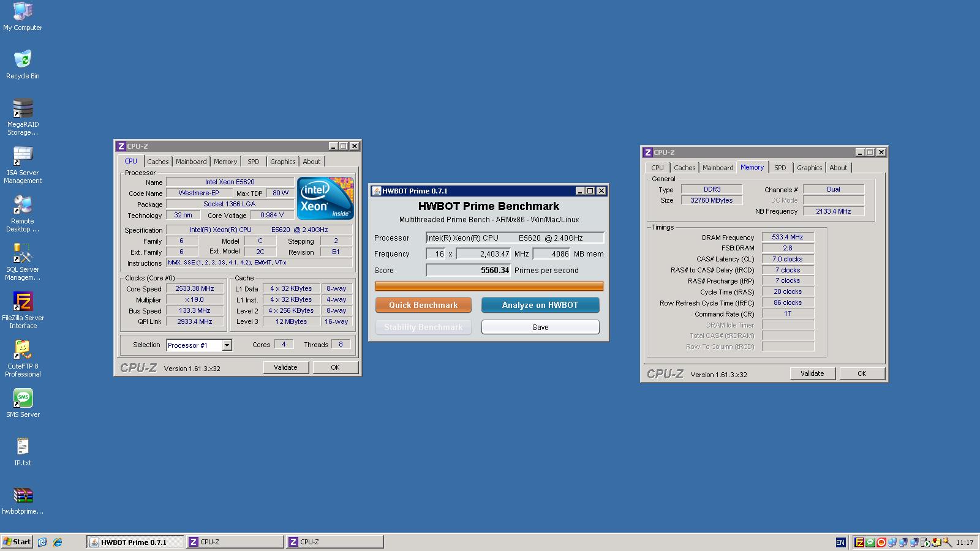Screen dimensions: 980x551
Task: Click the magic wand tray icon
Action: pos(948,542)
